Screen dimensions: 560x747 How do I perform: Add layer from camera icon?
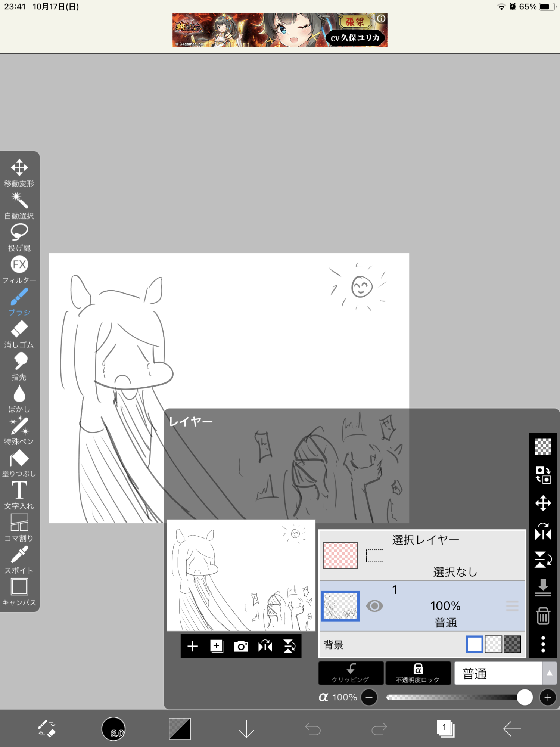(x=241, y=646)
